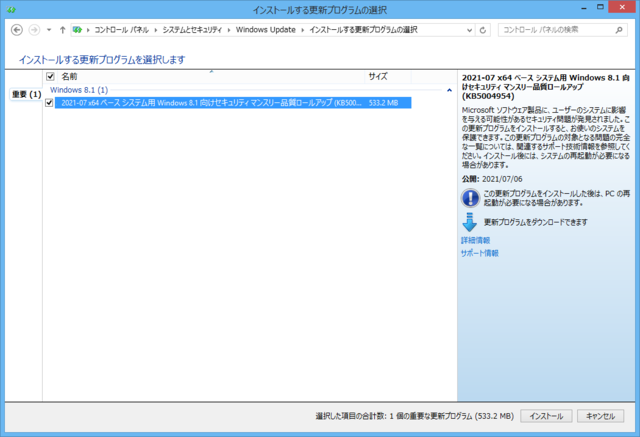Viewport: 640px width, 437px height.
Task: Click the breadcrumb arrow after システムとセキュリティ
Action: [229, 30]
